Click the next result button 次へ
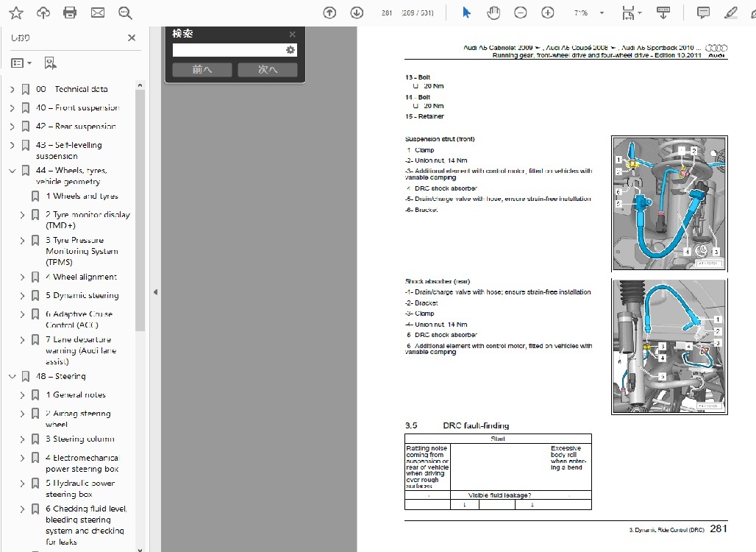 pyautogui.click(x=268, y=69)
